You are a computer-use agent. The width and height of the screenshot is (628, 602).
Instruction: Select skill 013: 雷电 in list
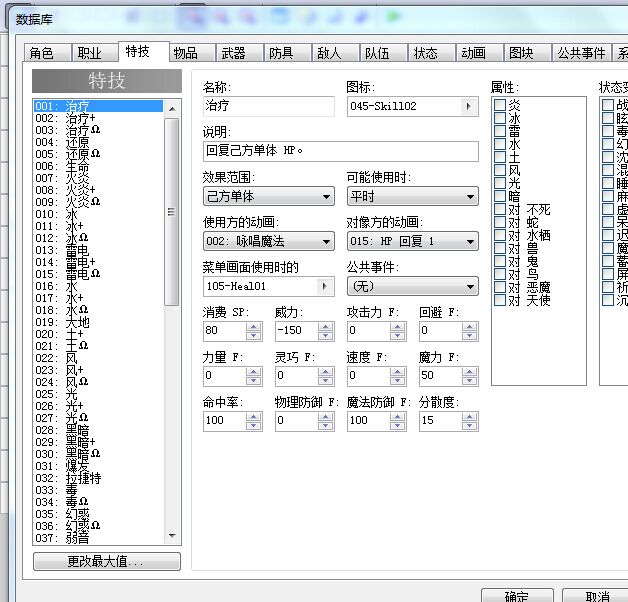98,250
